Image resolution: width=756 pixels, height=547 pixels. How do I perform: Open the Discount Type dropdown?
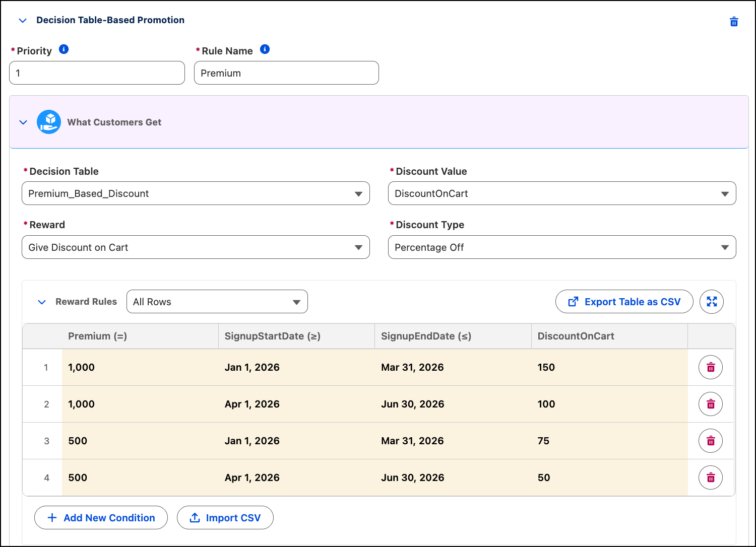tap(562, 247)
